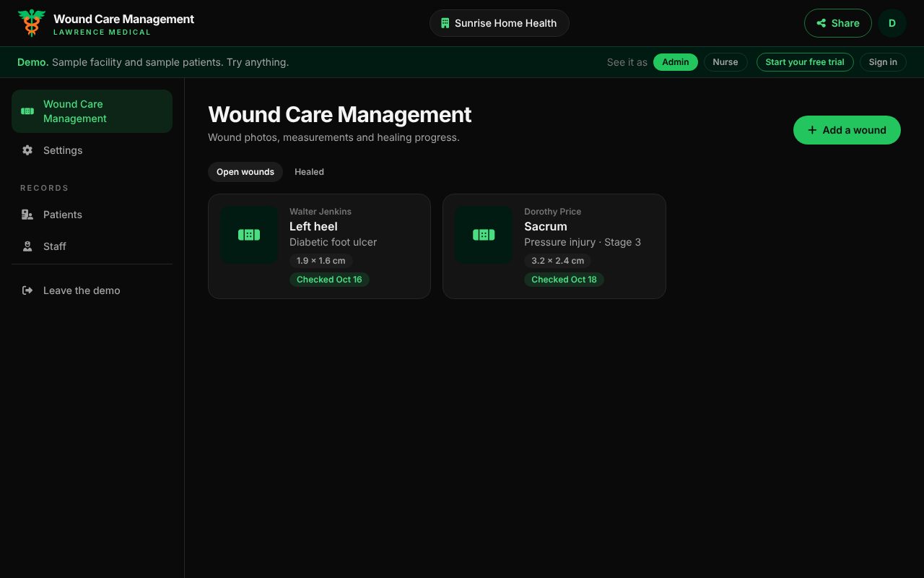This screenshot has width=924, height=578.
Task: Click the Wound Care Management page heading
Action: point(340,115)
